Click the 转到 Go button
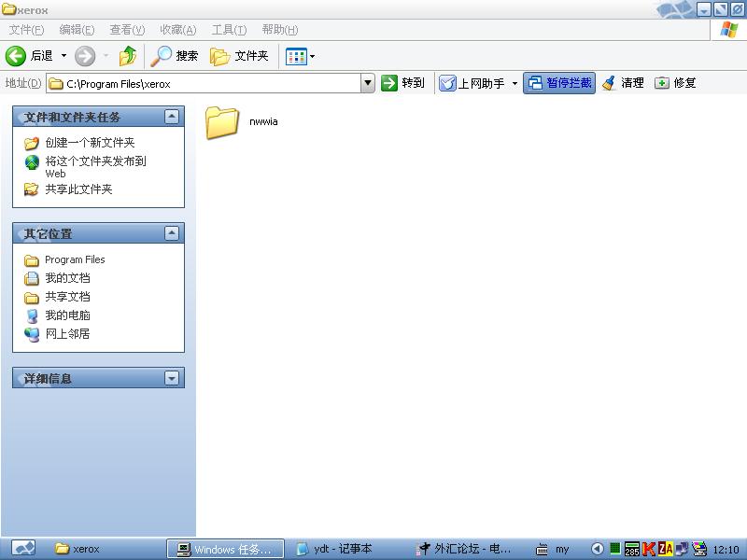 [403, 83]
